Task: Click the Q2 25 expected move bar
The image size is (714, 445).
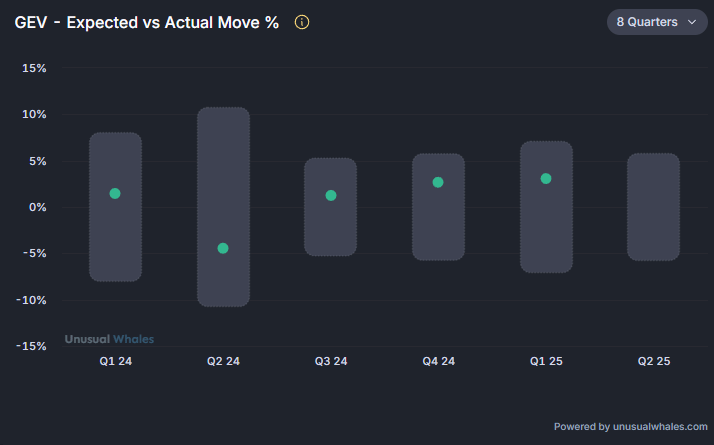Action: click(x=654, y=207)
